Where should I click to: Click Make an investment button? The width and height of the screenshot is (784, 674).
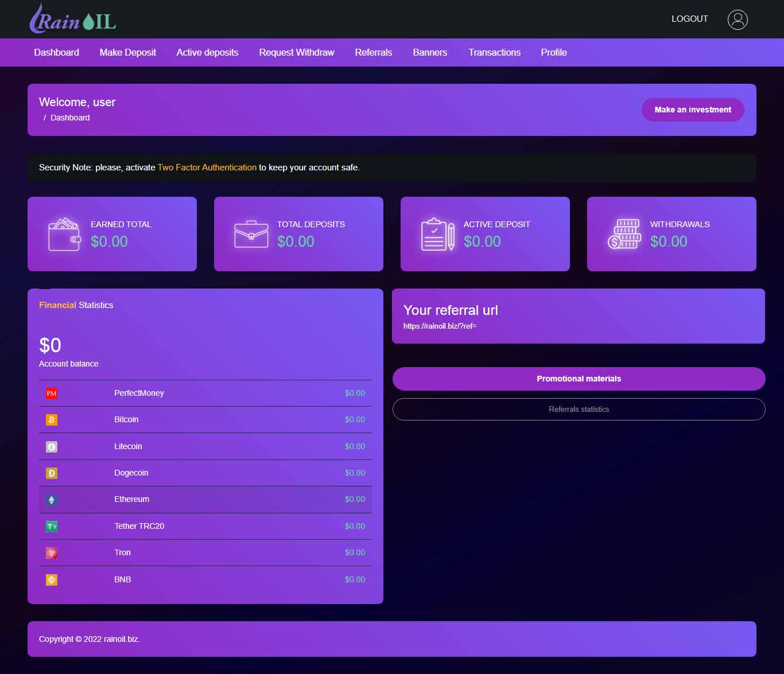(x=693, y=110)
